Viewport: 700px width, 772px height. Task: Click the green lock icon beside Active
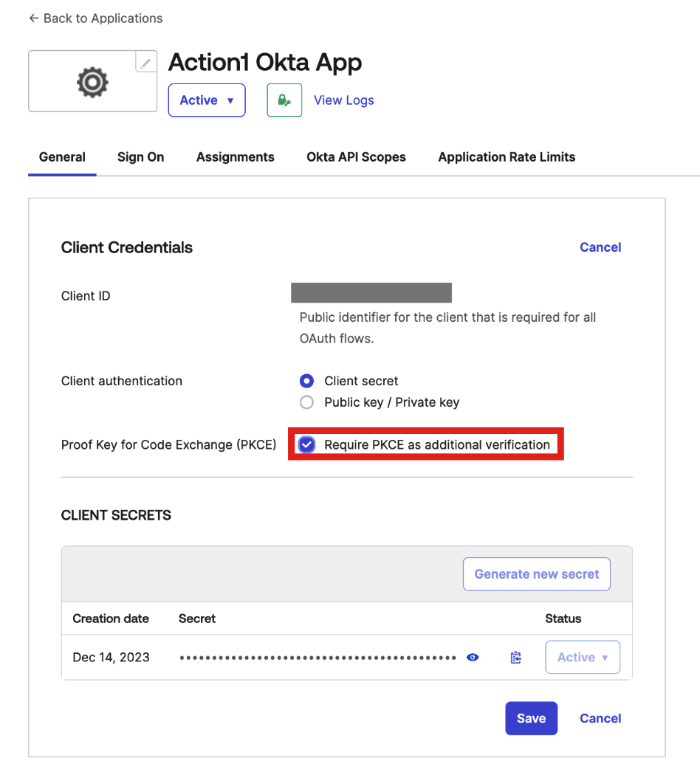[284, 100]
